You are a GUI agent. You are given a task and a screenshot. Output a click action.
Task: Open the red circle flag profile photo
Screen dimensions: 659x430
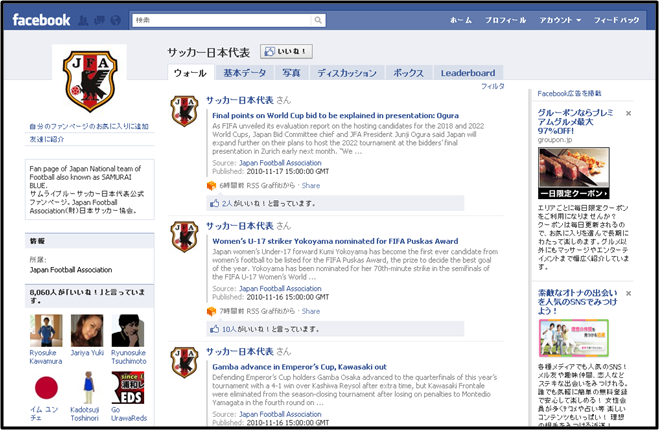pyautogui.click(x=46, y=388)
